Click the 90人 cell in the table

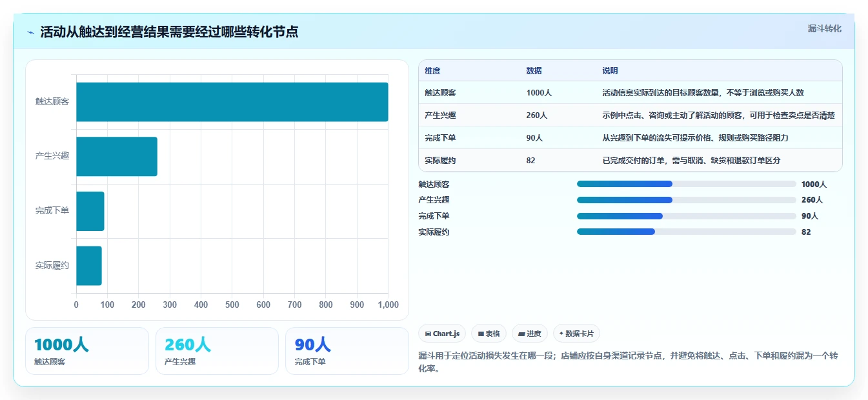click(534, 138)
